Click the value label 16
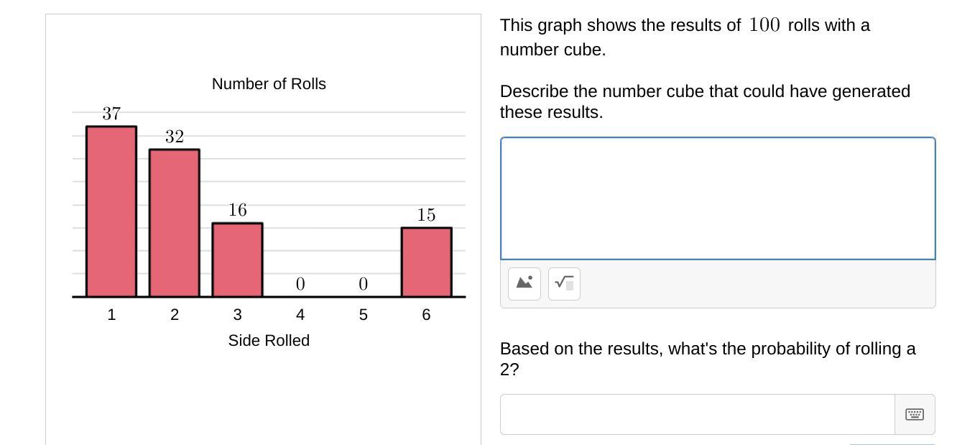The image size is (980, 445). pyautogui.click(x=237, y=210)
